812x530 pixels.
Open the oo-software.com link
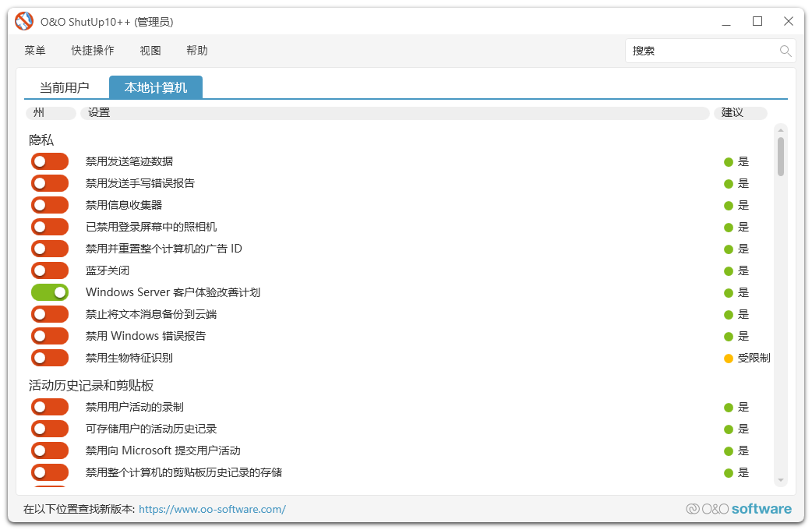(x=212, y=510)
